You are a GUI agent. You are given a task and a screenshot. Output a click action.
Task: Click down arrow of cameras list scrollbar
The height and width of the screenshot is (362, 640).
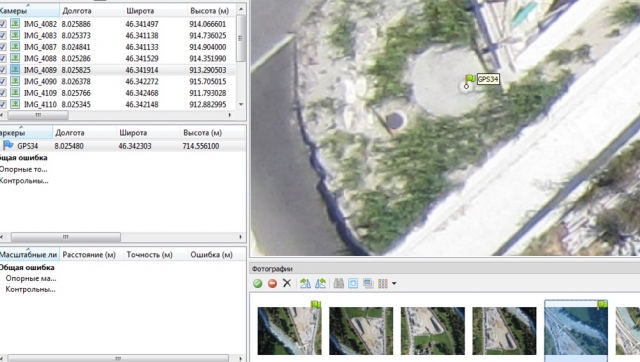coord(241,104)
